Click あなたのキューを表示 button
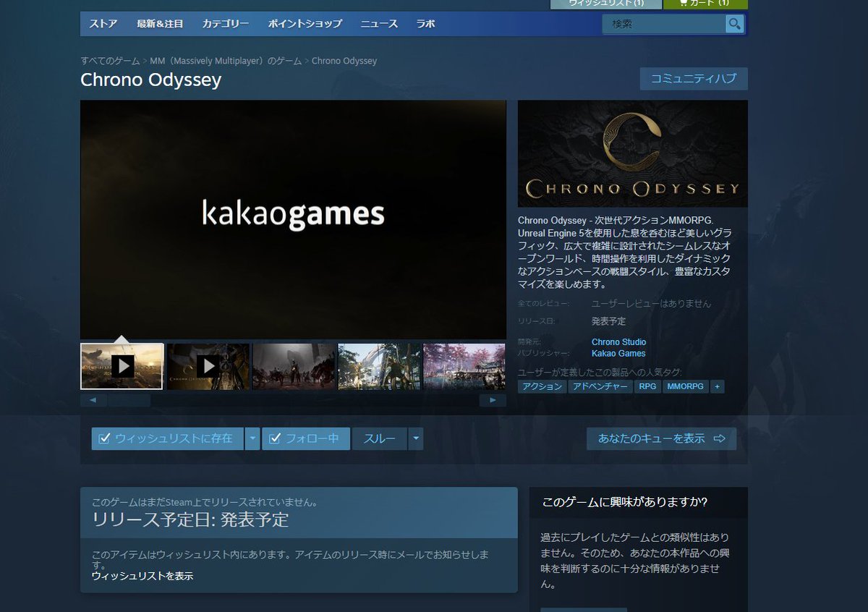Screen dimensions: 868x612 click(x=661, y=438)
